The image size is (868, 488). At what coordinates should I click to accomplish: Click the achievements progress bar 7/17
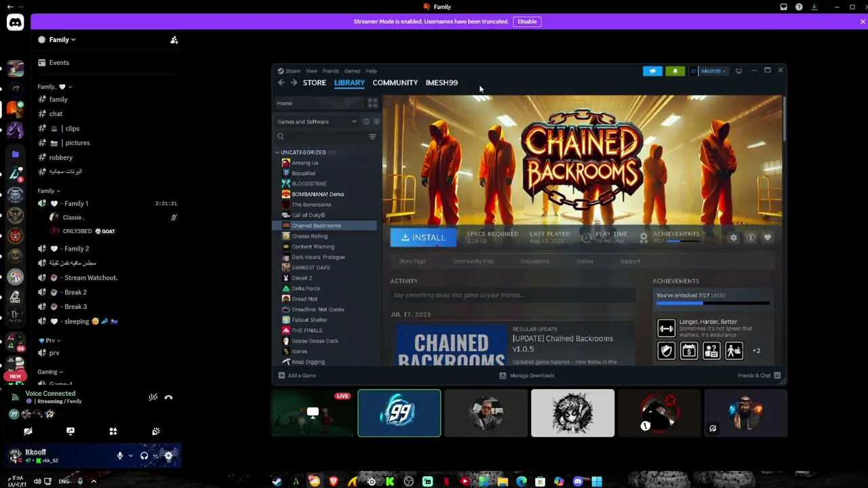tap(712, 304)
